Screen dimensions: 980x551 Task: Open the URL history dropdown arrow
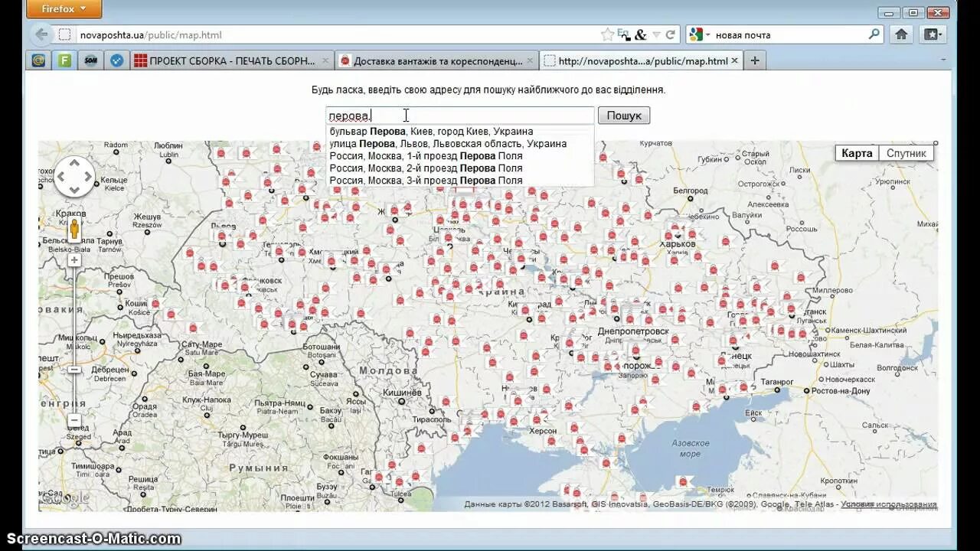point(656,34)
